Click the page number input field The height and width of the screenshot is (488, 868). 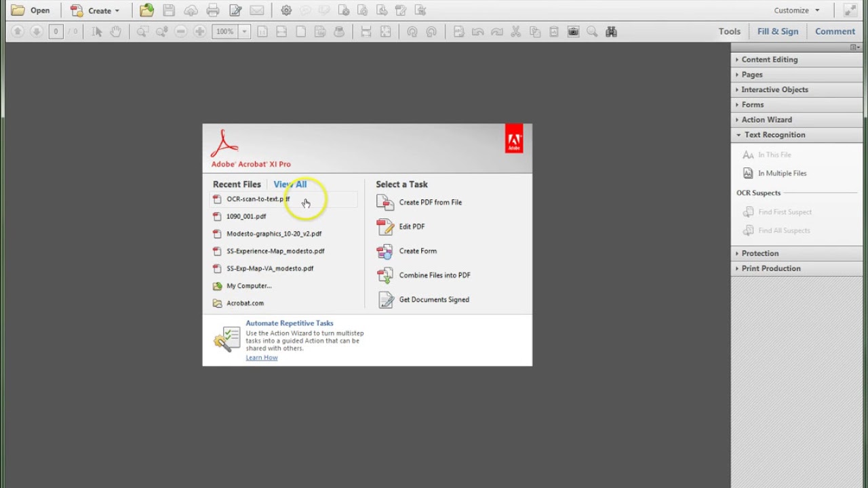pyautogui.click(x=56, y=31)
